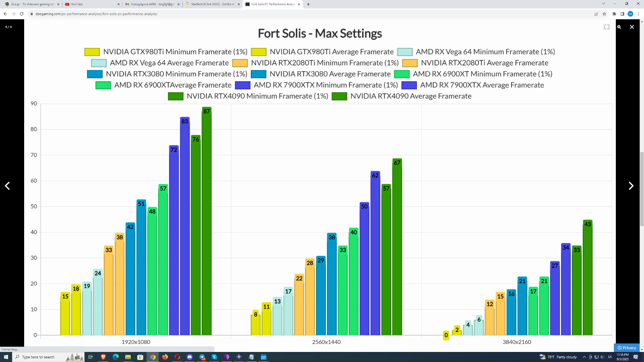This screenshot has width=644, height=362.
Task: Show hidden system tray icons
Action: pos(584,357)
